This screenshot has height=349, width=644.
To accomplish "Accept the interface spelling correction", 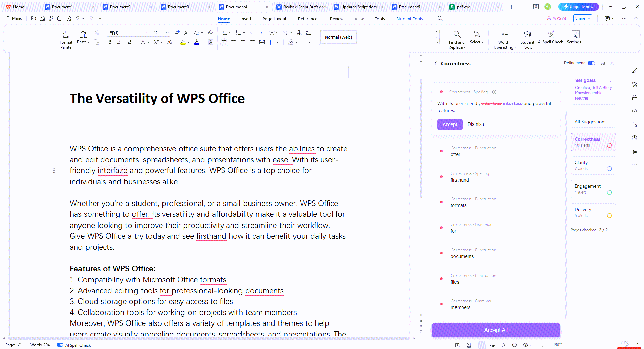I will point(449,124).
